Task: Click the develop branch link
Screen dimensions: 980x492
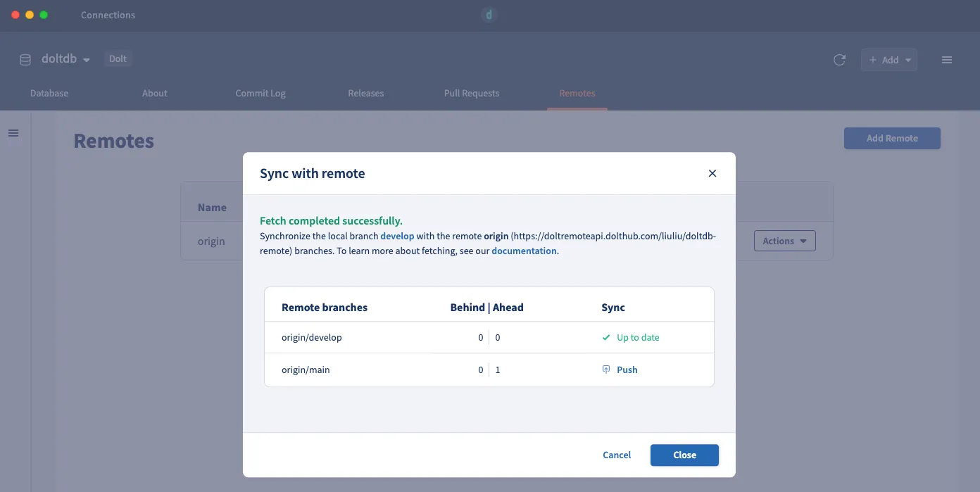Action: [x=397, y=236]
